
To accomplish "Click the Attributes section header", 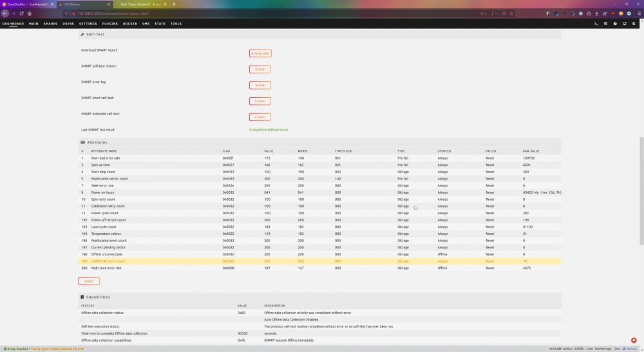I will point(319,142).
